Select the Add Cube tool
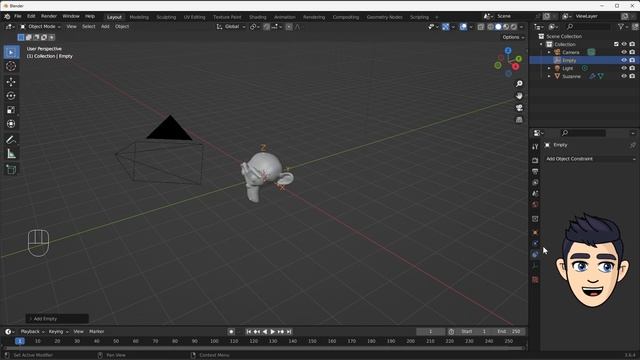Screen dimensions: 640x360 click(11, 169)
